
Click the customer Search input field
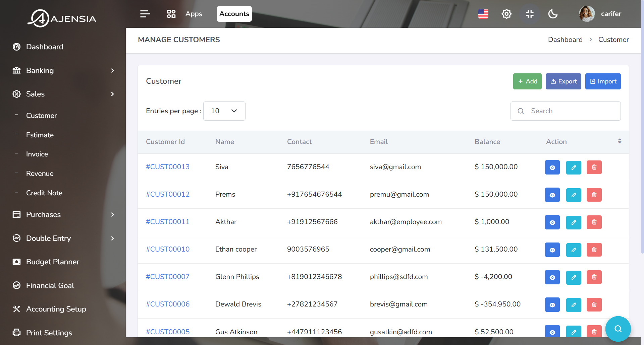click(x=570, y=111)
